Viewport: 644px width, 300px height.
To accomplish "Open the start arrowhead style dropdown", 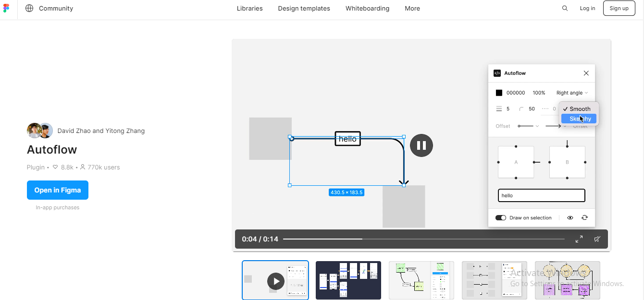I will (528, 126).
